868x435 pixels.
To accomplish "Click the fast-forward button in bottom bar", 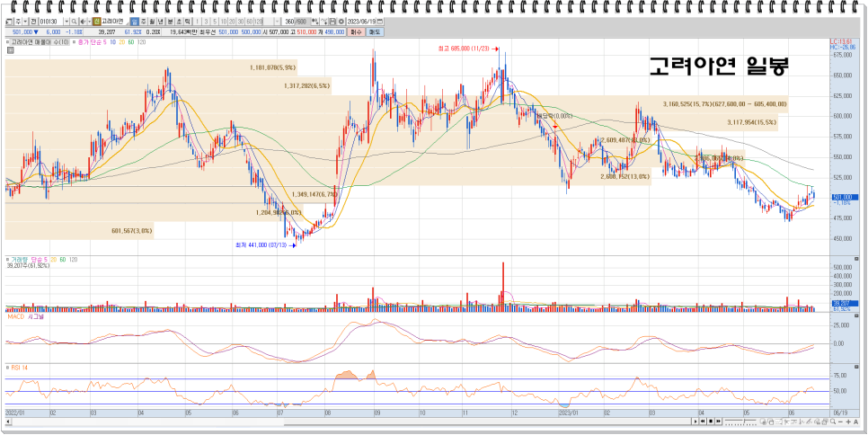I will [718, 422].
